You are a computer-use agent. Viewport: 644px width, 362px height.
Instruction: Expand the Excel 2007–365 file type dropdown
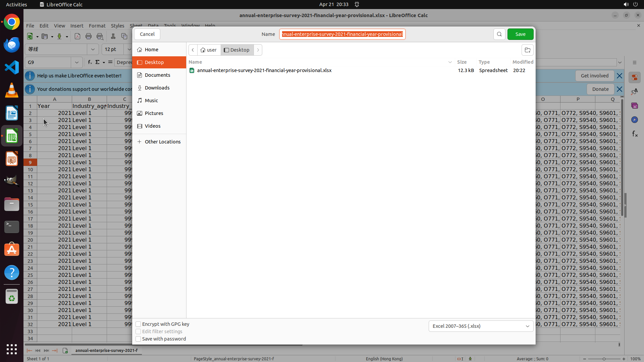coord(481,326)
